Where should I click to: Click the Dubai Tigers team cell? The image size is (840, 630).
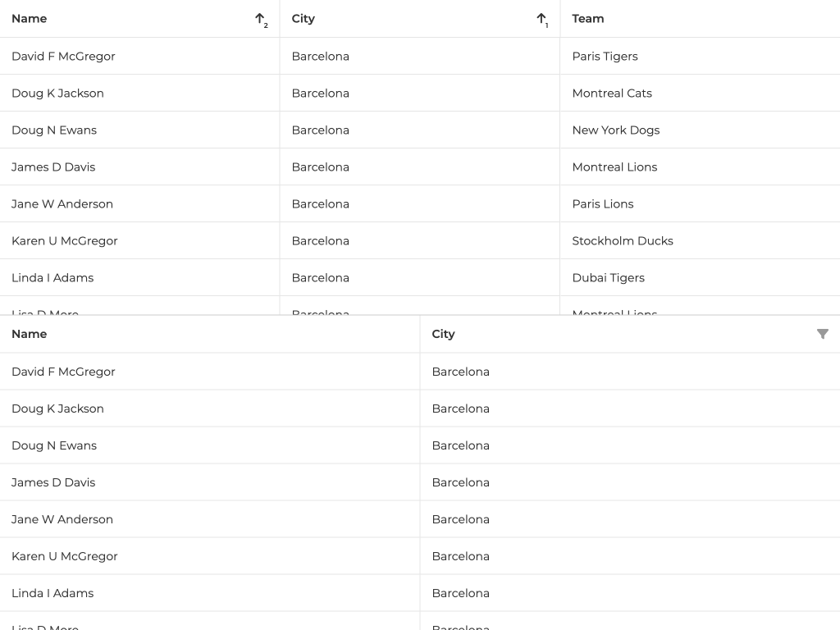(x=608, y=278)
